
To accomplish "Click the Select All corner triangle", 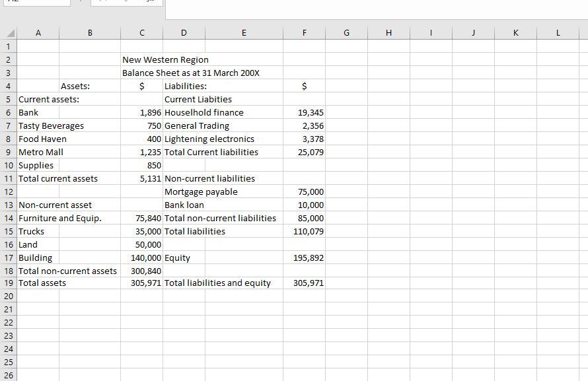I will pos(11,33).
